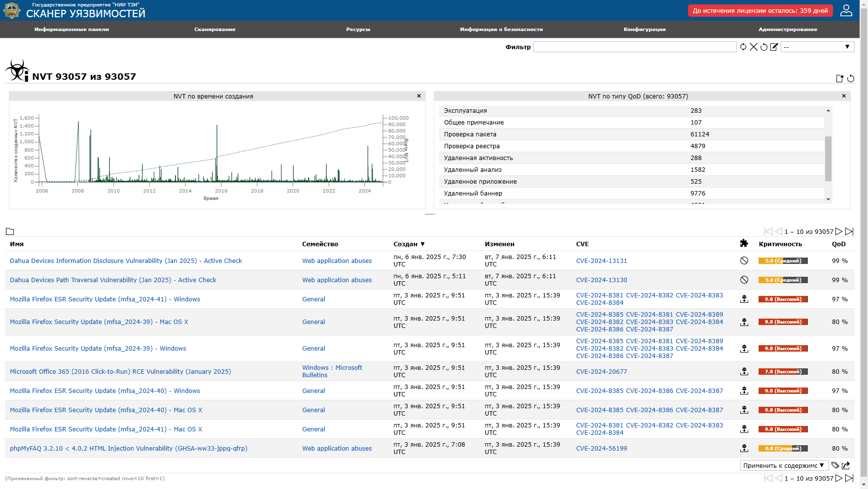Click into the Фильтр text input field
Screen dimensions: 868x489
coord(634,47)
